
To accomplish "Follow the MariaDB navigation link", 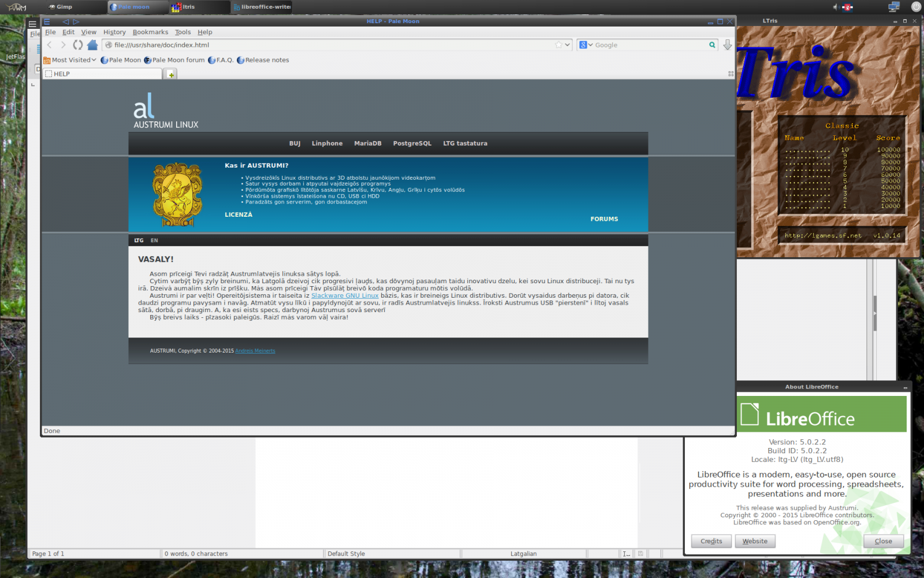I will (x=368, y=143).
